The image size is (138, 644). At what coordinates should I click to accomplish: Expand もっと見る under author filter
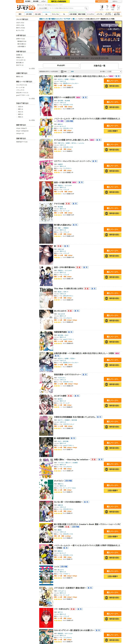(32, 68)
